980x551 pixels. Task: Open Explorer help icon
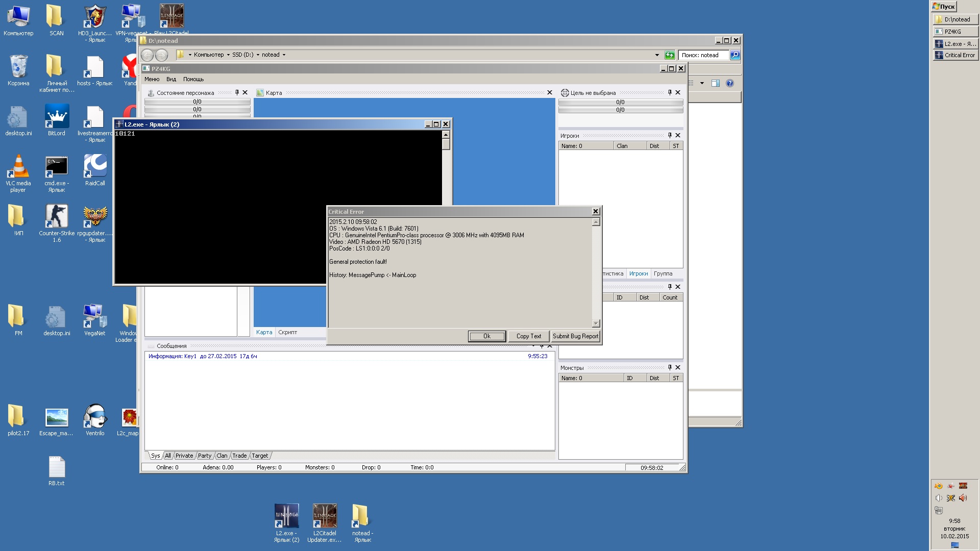click(730, 83)
